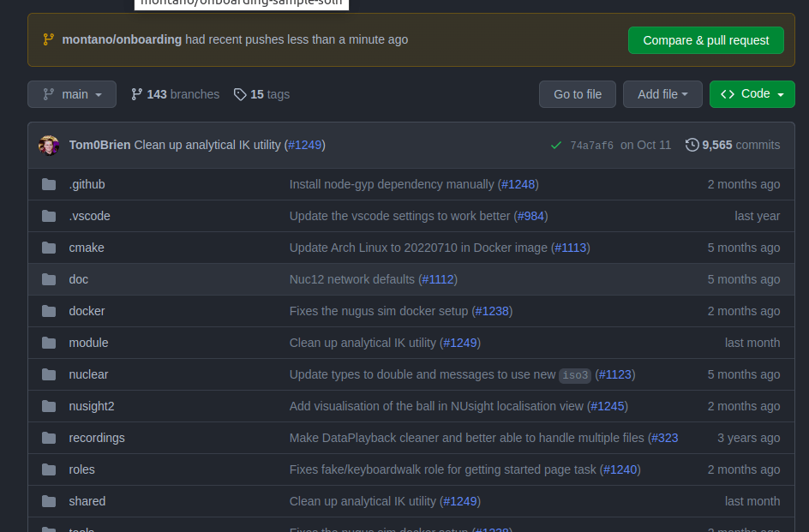Click the commit history clock icon
The image size is (809, 532).
pyautogui.click(x=692, y=145)
